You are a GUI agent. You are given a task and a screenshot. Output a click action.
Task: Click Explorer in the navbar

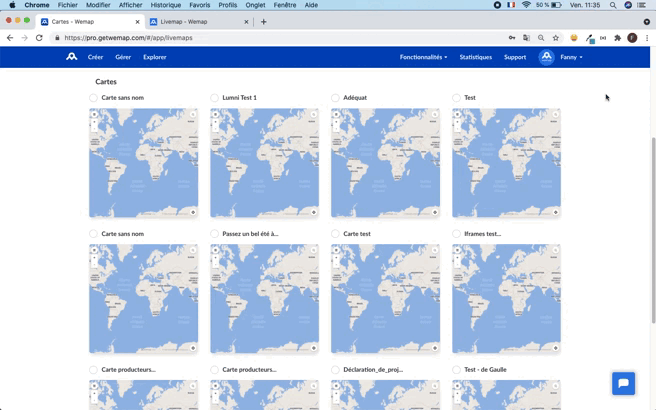tap(155, 57)
